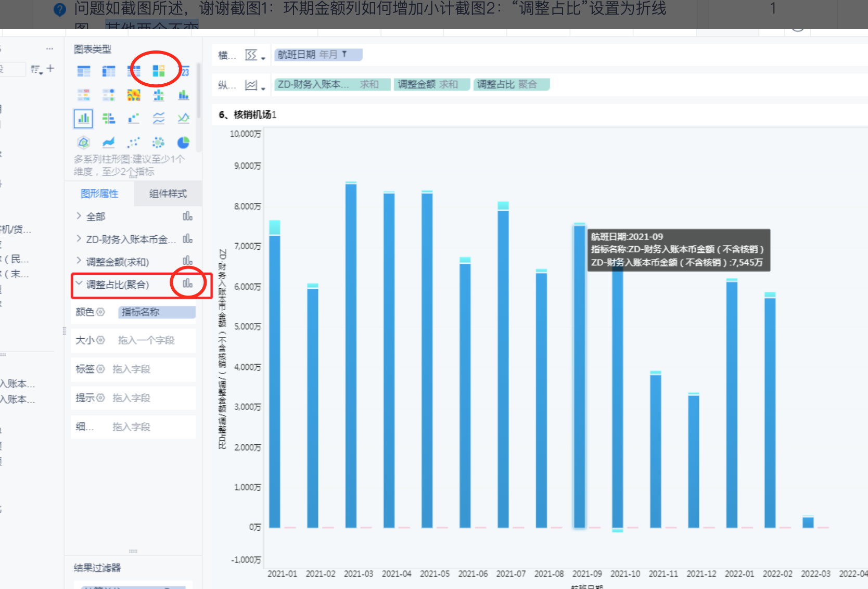Open the 调整金额 求和 field pill
868x589 pixels.
pos(432,84)
